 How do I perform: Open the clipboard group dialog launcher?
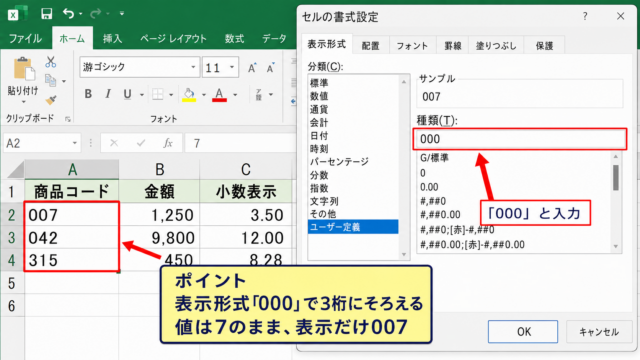coord(68,119)
